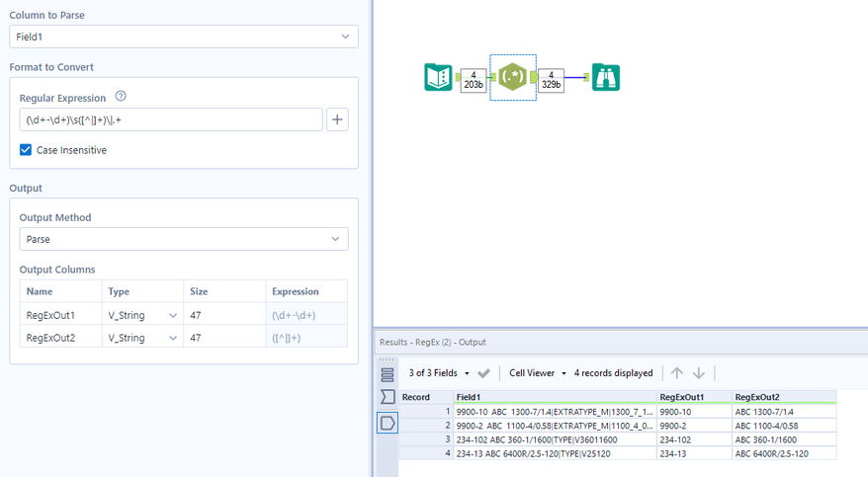Image resolution: width=868 pixels, height=477 pixels.
Task: Select the output anchor icon in results
Action: click(x=388, y=423)
